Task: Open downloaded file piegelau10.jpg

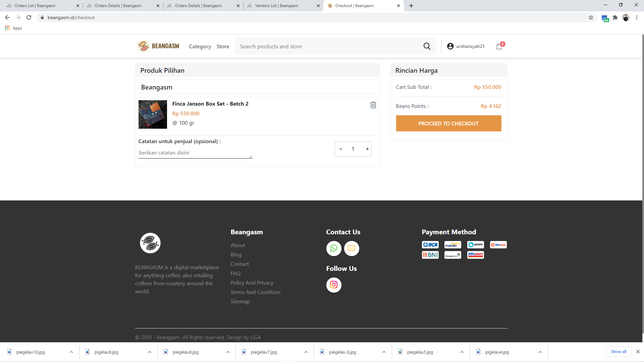Action: (30, 352)
